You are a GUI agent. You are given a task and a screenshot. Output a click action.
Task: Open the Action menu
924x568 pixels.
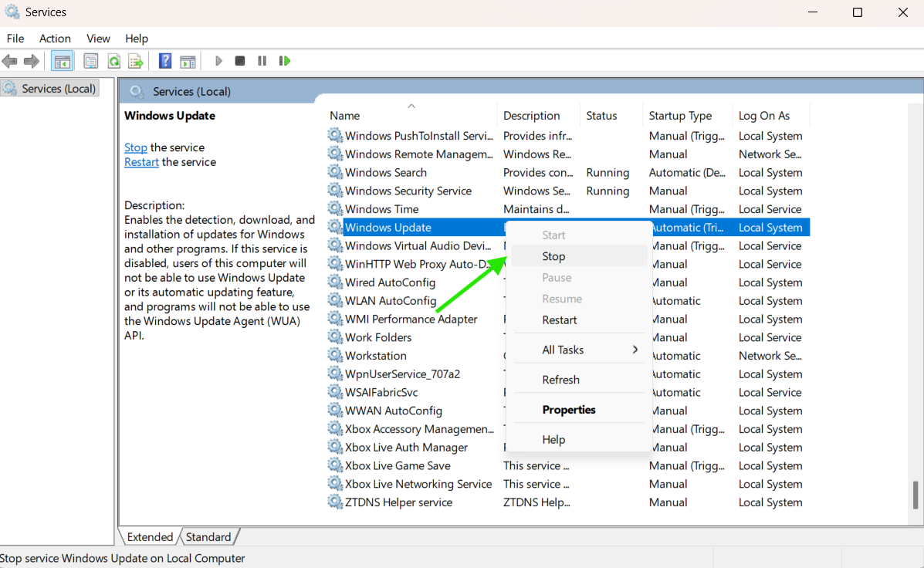pyautogui.click(x=55, y=39)
